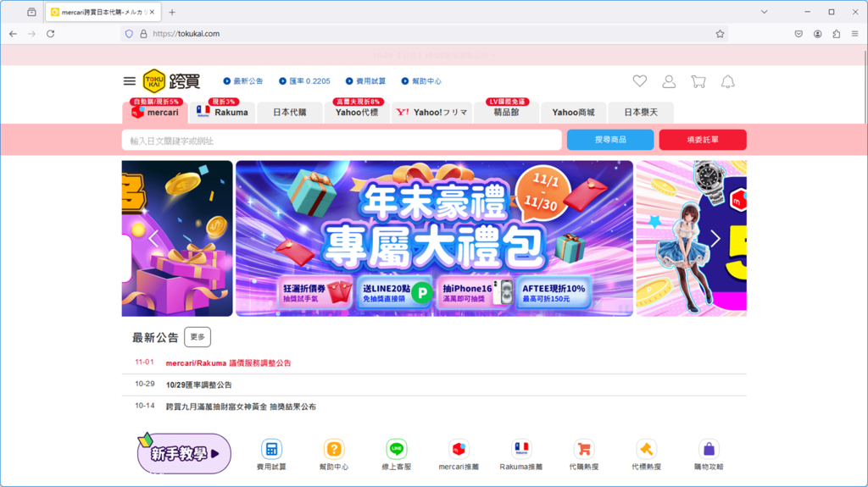The image size is (868, 487).
Task: Select the Yahoo代標 tab
Action: (357, 113)
